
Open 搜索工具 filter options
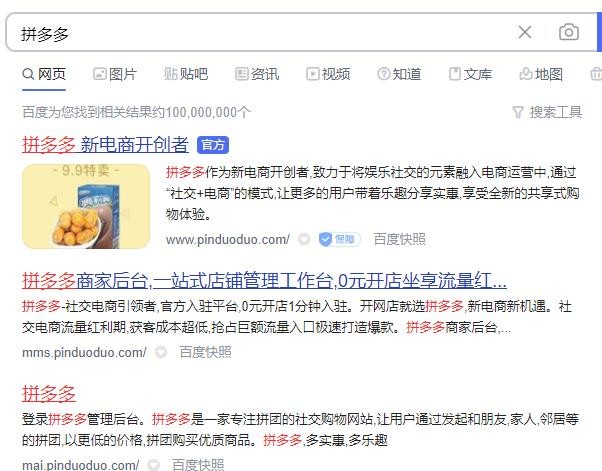[x=547, y=112]
